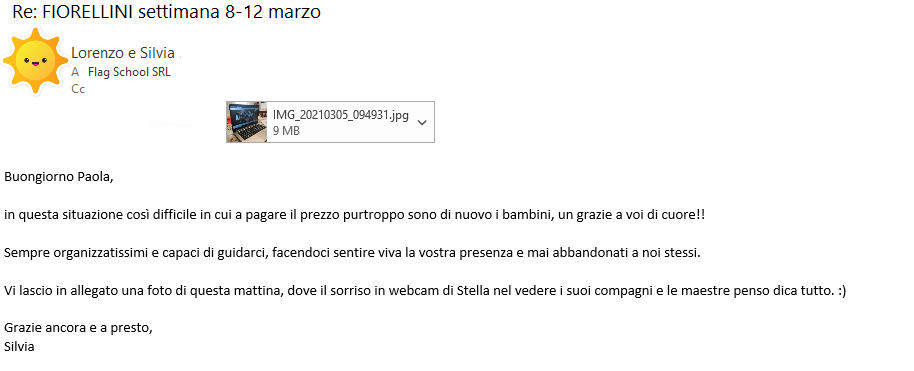
Task: Click the phrase 'un grazie a voi di cuore!!'
Action: (x=631, y=215)
